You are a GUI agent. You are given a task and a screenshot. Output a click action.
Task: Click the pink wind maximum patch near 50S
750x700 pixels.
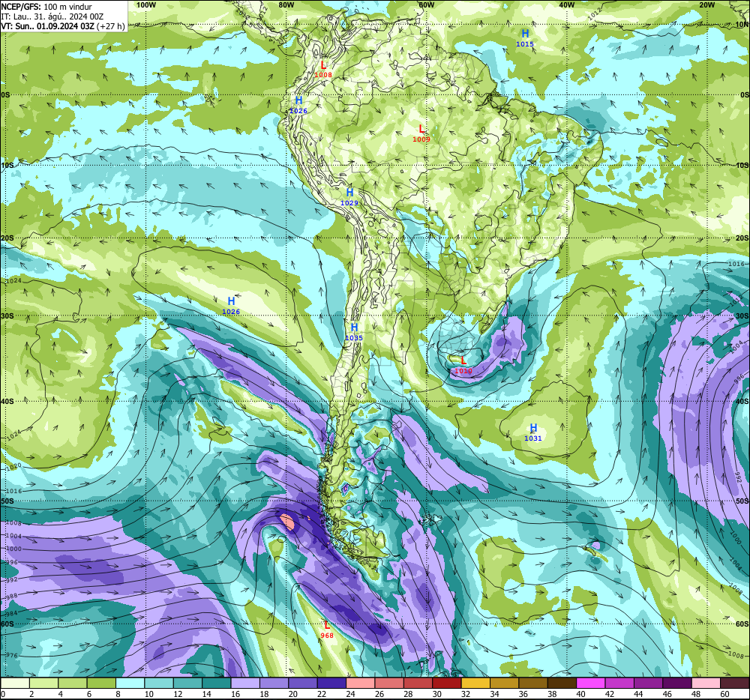click(287, 522)
